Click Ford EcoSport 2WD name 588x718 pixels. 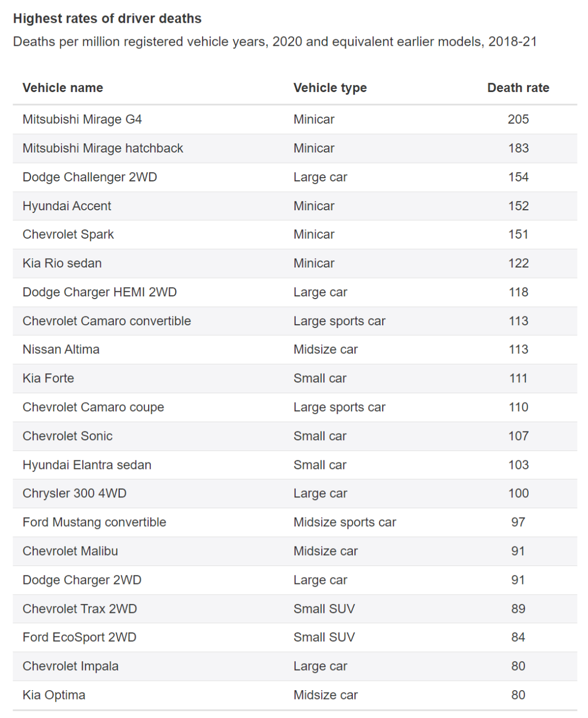click(x=79, y=637)
